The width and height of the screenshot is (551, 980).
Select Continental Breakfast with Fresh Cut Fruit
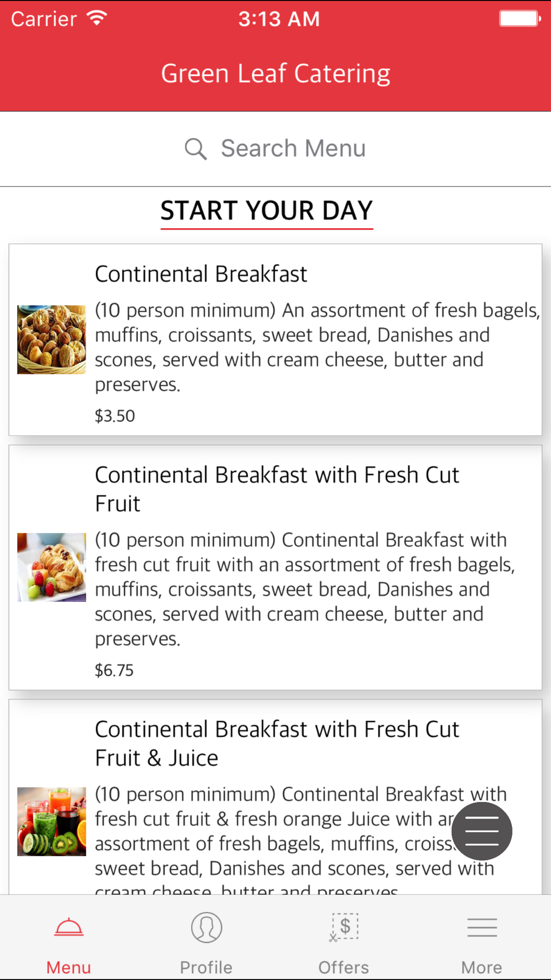point(277,489)
